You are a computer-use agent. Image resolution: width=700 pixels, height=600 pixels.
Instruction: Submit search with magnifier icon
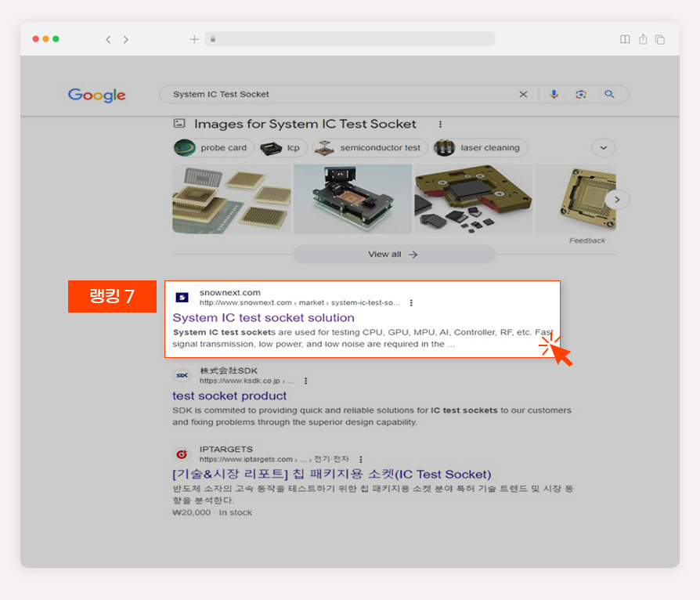point(609,94)
